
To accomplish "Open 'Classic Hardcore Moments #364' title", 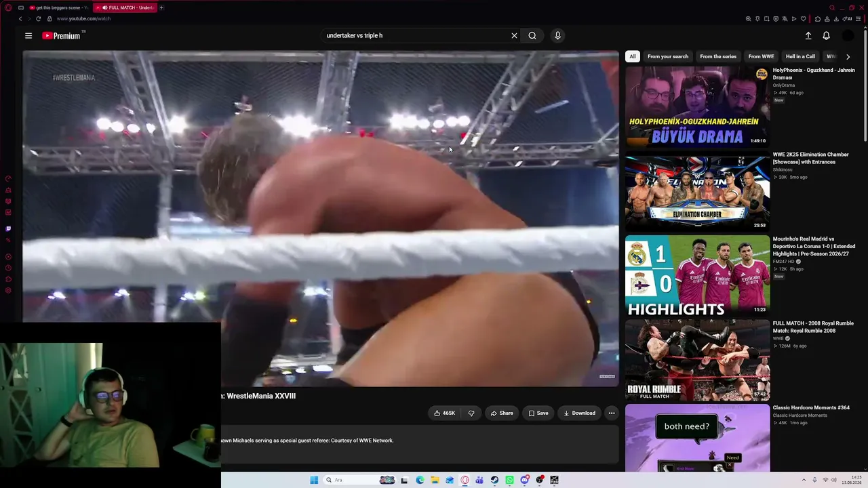I will click(811, 407).
